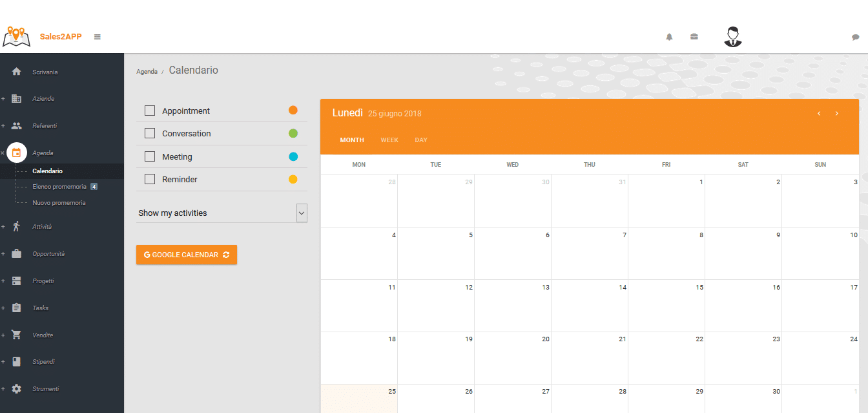Image resolution: width=868 pixels, height=413 pixels.
Task: Open the Elenco promemoria link
Action: (x=59, y=187)
